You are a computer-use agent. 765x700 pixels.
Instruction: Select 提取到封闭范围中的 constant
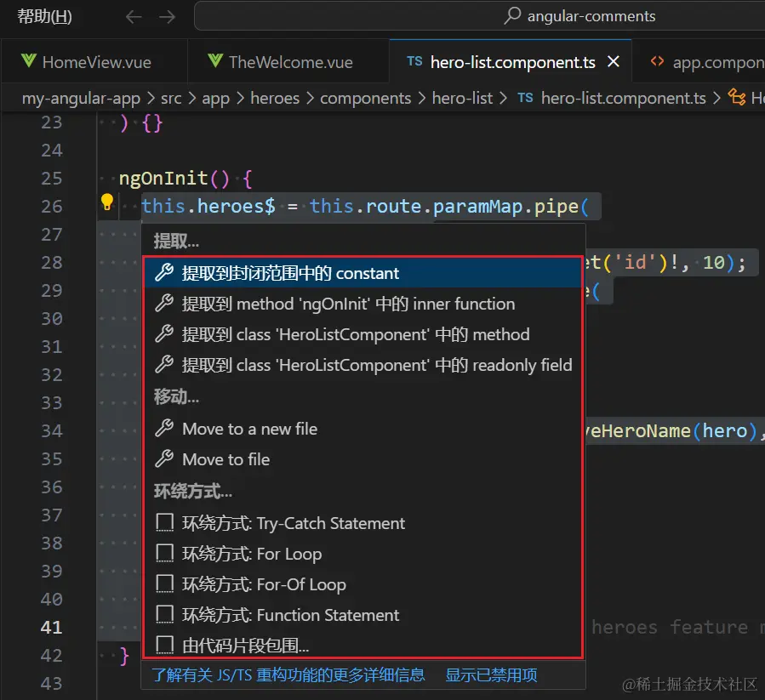click(363, 273)
